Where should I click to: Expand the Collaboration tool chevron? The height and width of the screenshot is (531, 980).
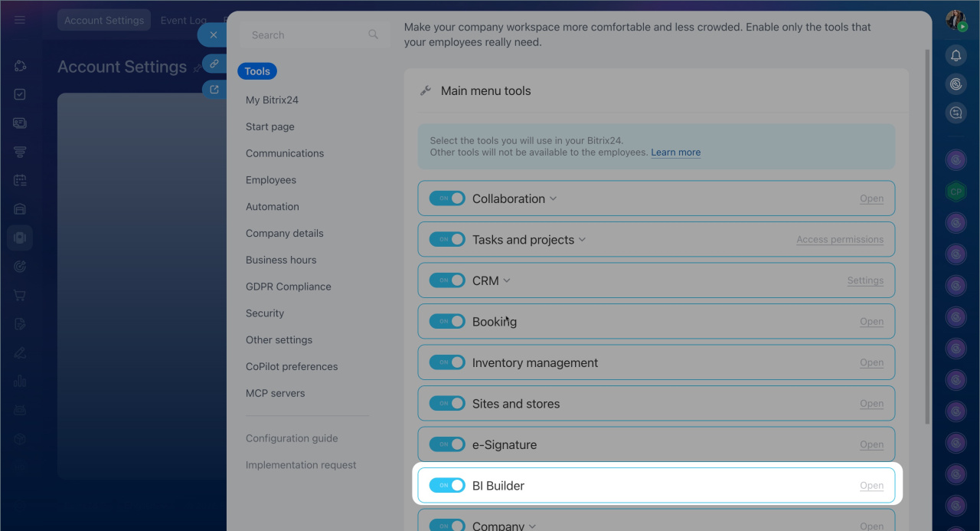point(554,198)
